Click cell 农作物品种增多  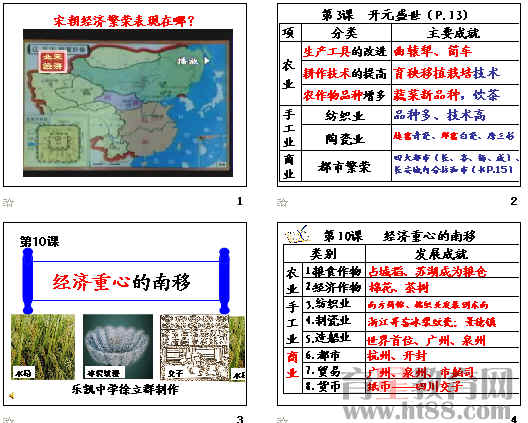(346, 95)
